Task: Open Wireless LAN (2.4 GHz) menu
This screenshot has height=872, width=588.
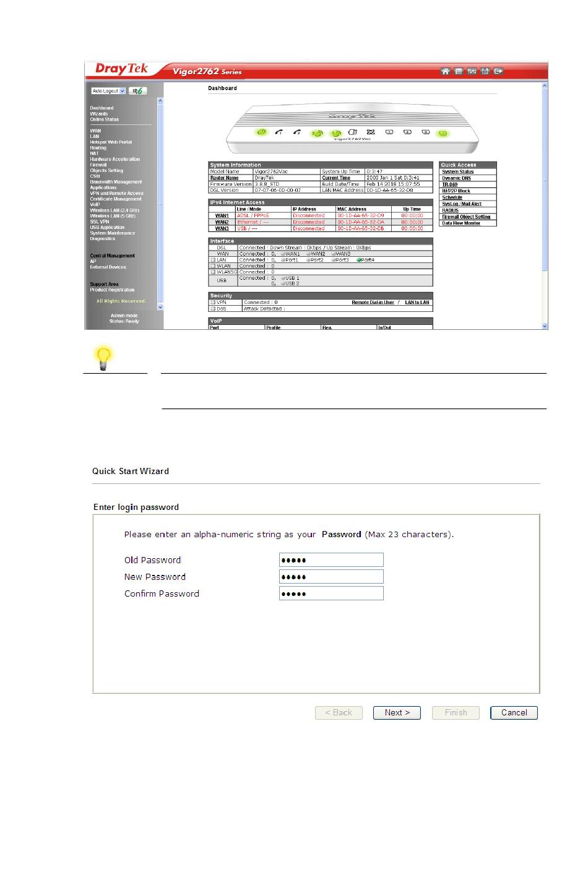Action: point(115,210)
